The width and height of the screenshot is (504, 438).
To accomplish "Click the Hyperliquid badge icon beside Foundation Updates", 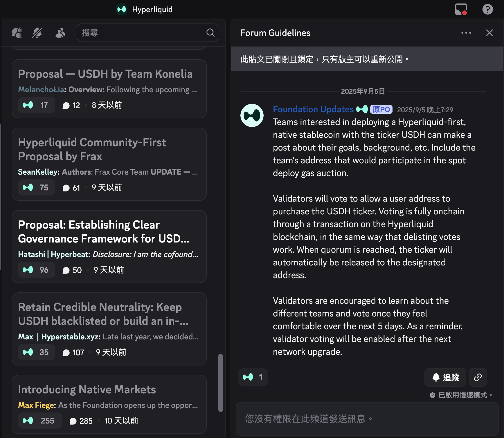I will tap(362, 109).
